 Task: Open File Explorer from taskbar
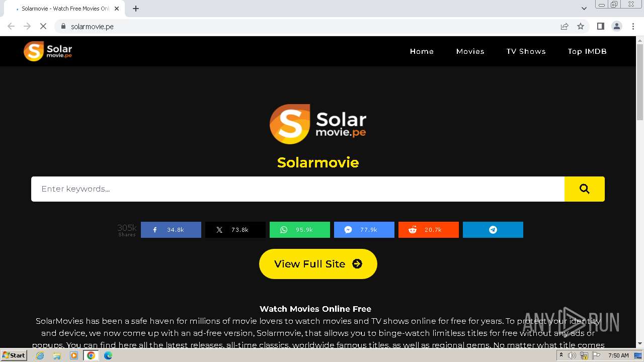tap(57, 355)
